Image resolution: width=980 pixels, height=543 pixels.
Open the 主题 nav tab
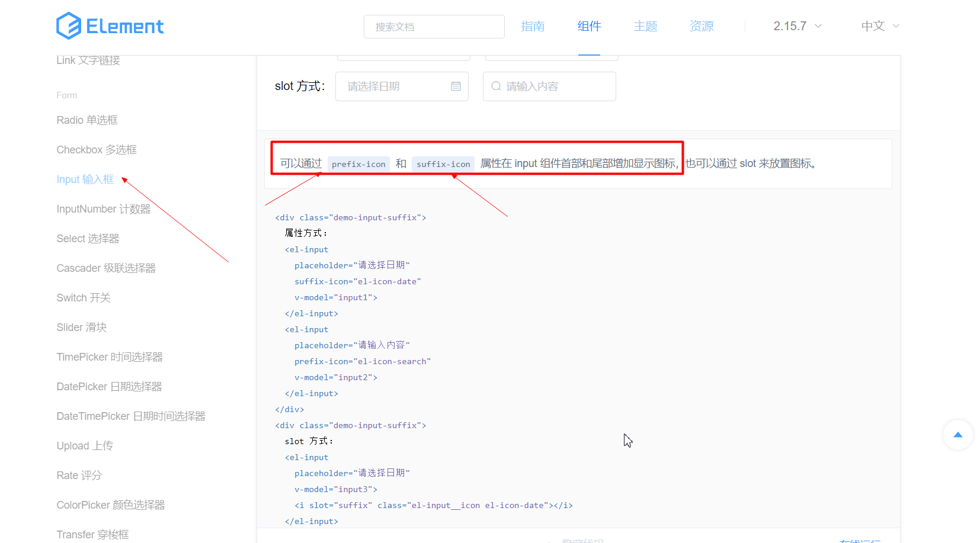[645, 26]
